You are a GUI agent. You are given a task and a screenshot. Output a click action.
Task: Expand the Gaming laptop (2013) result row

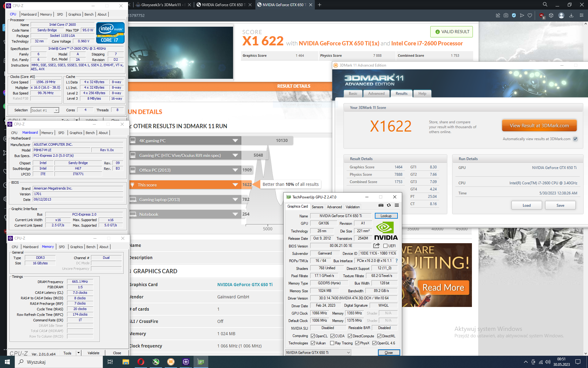tap(235, 199)
